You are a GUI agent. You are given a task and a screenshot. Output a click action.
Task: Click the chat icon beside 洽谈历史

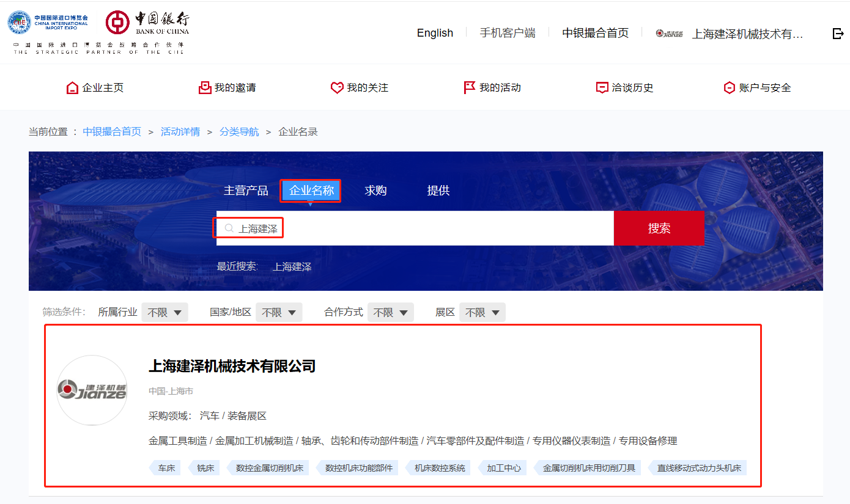pos(602,88)
